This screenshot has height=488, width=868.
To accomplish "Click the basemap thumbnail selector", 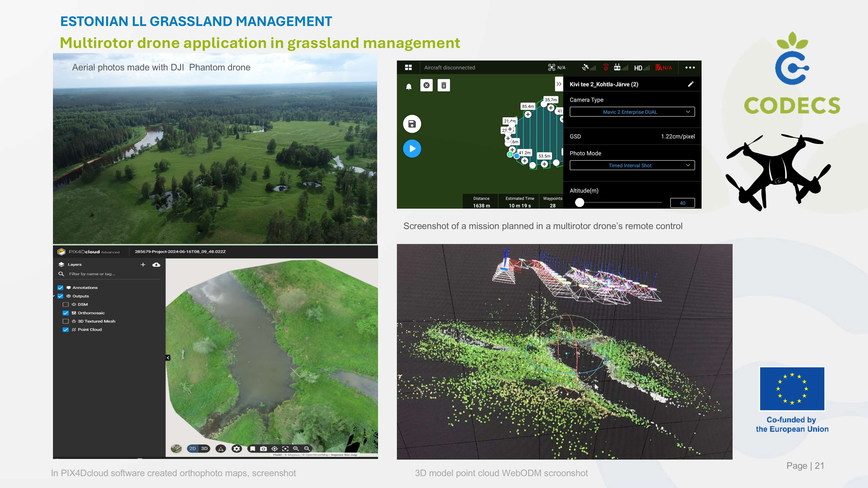I will (176, 449).
